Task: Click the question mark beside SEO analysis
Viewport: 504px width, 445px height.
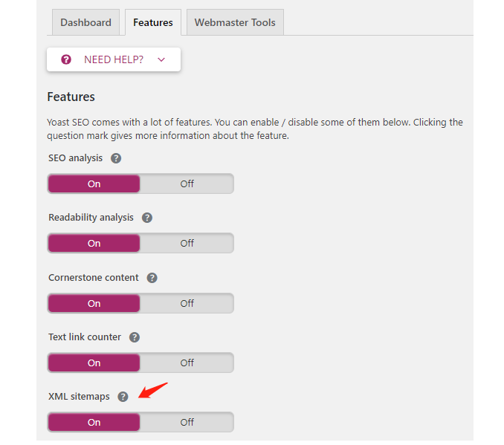Action: [x=116, y=158]
